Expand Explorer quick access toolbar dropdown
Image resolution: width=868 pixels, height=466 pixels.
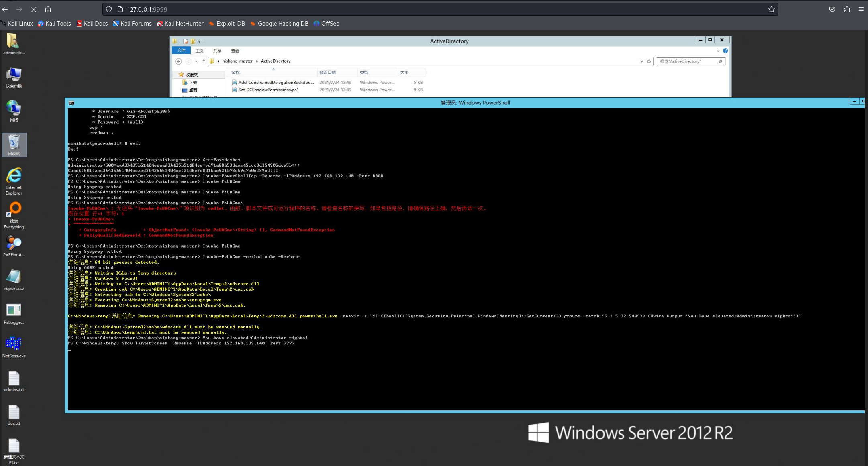[199, 41]
